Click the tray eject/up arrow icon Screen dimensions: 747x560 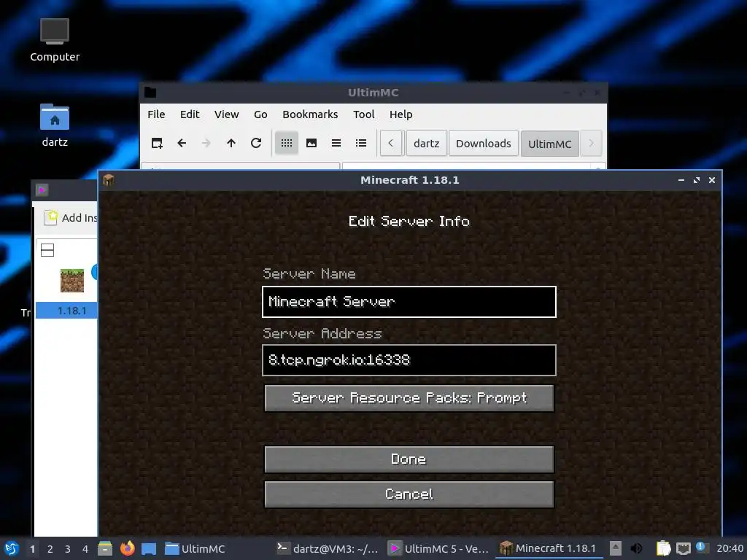point(616,548)
